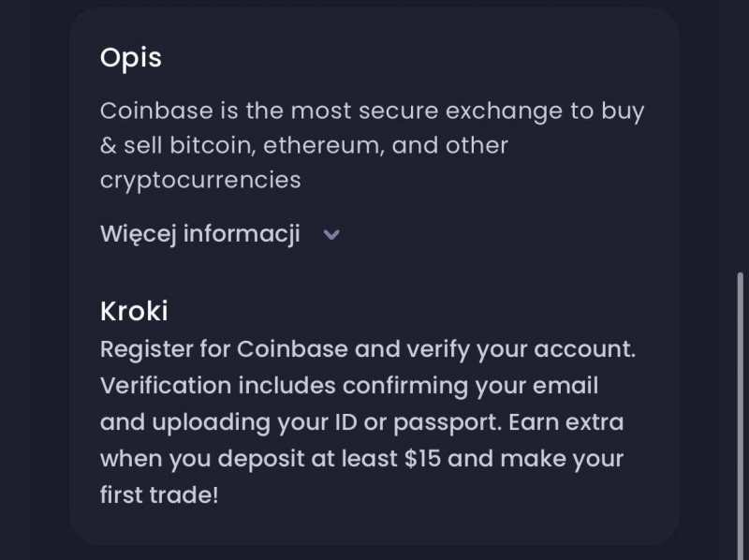This screenshot has width=749, height=560.
Task: Expand the chevron beside Więcej informacji
Action: [x=330, y=235]
